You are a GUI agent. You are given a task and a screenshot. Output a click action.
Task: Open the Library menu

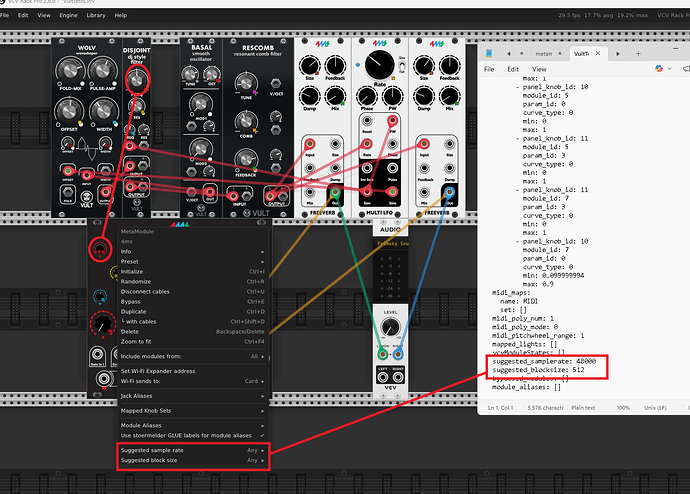click(96, 15)
